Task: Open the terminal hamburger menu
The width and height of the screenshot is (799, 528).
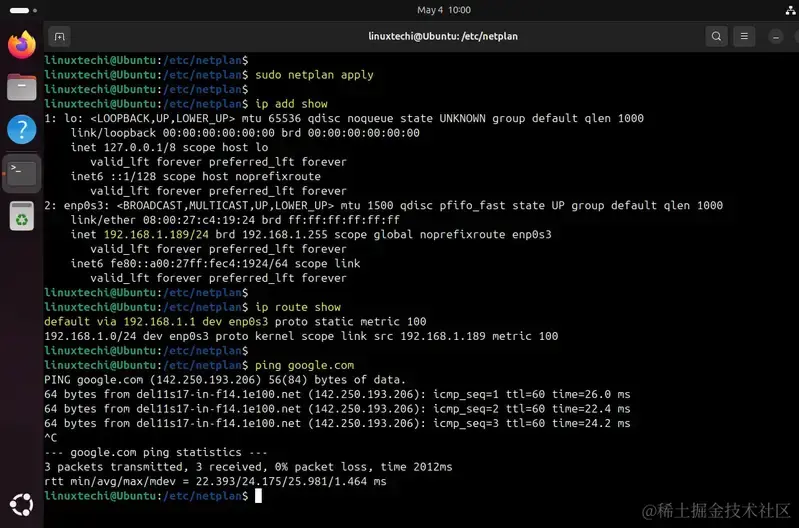Action: coord(744,37)
